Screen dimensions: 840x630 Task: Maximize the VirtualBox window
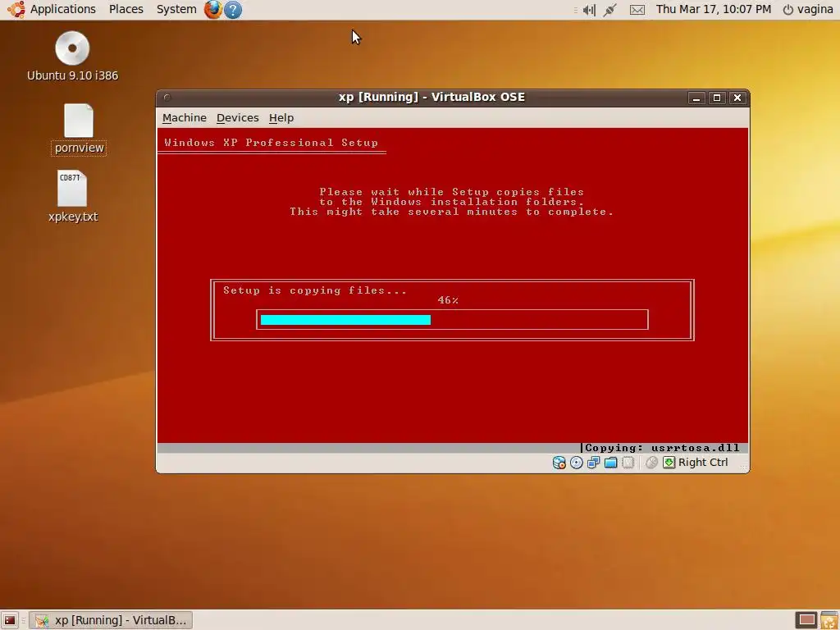pos(717,98)
